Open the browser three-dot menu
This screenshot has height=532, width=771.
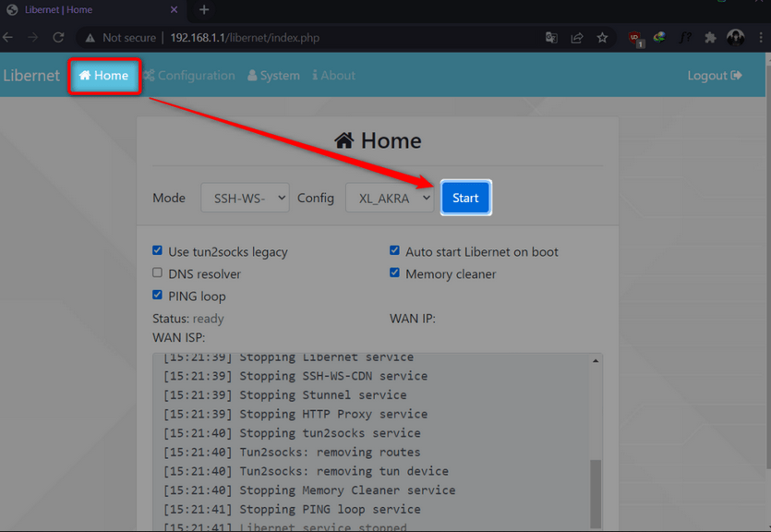point(761,37)
